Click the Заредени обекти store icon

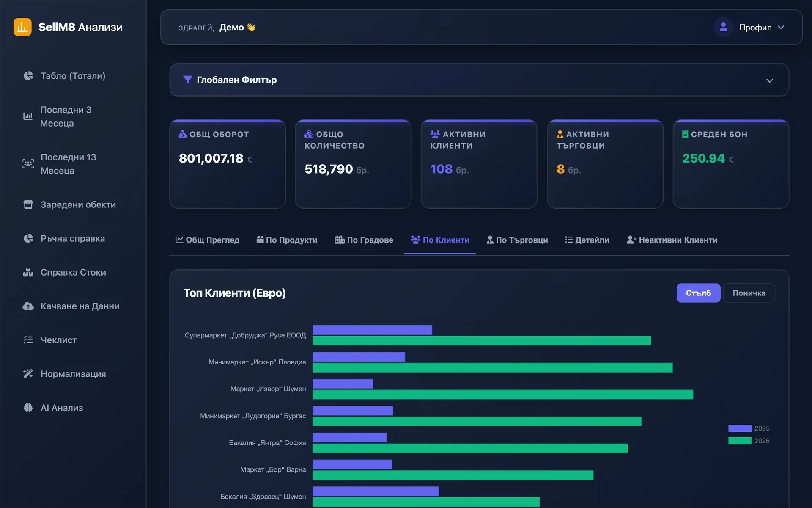(x=28, y=204)
